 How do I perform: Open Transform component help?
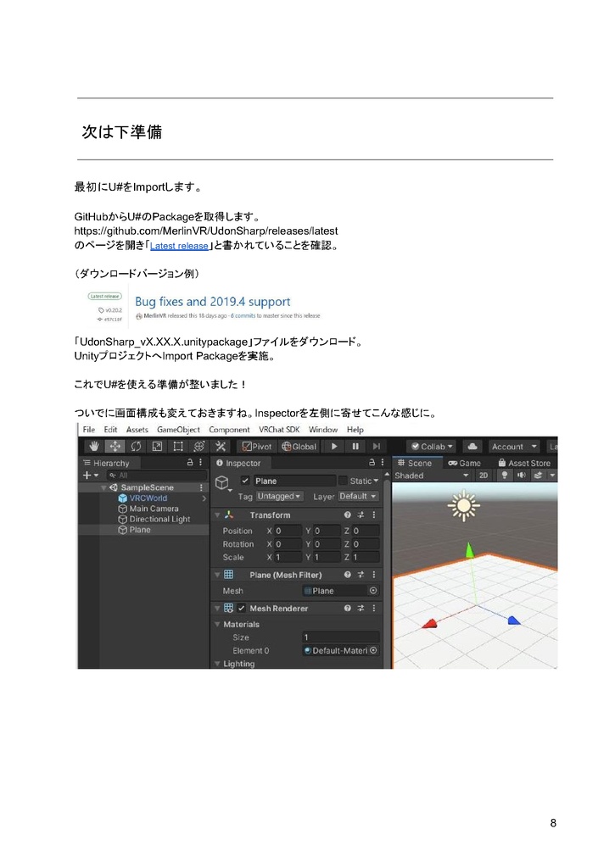tap(348, 515)
